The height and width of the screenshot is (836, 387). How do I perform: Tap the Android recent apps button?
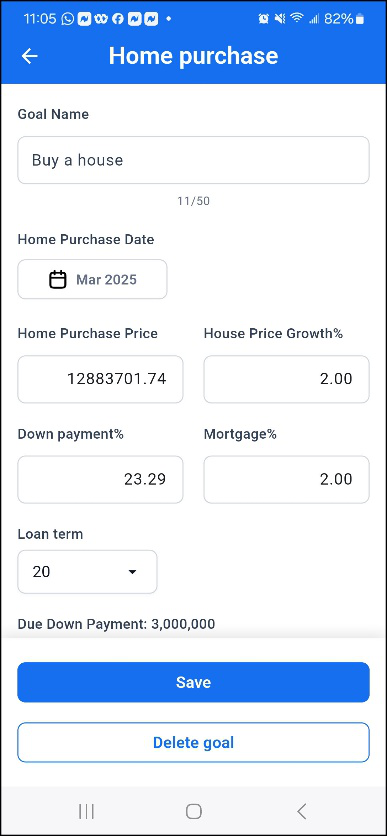coord(86,811)
